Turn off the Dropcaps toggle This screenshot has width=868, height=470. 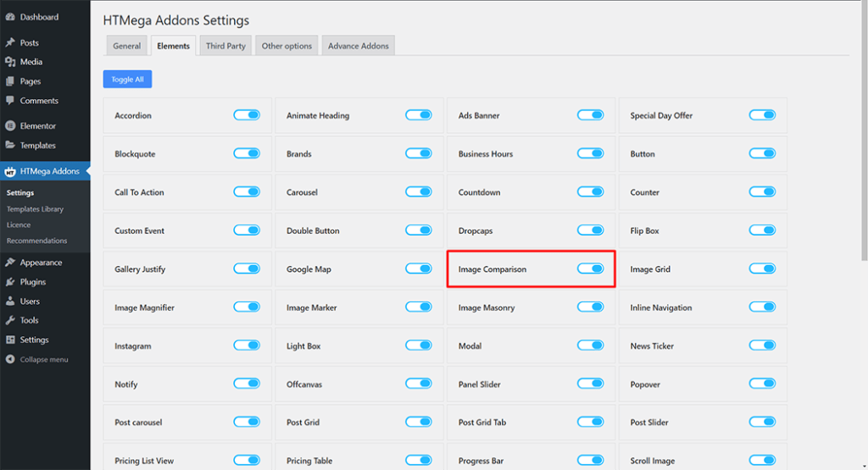tap(590, 230)
